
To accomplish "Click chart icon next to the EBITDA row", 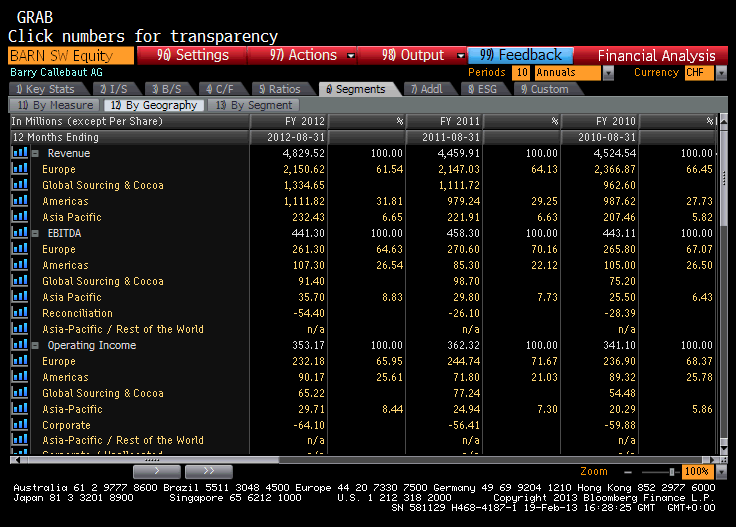I will click(x=19, y=233).
